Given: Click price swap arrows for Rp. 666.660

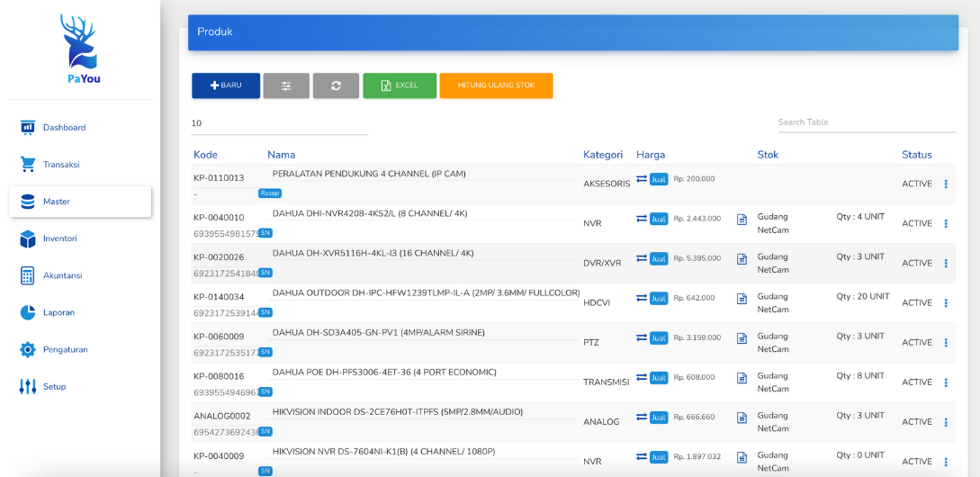Looking at the screenshot, I should click(x=642, y=417).
